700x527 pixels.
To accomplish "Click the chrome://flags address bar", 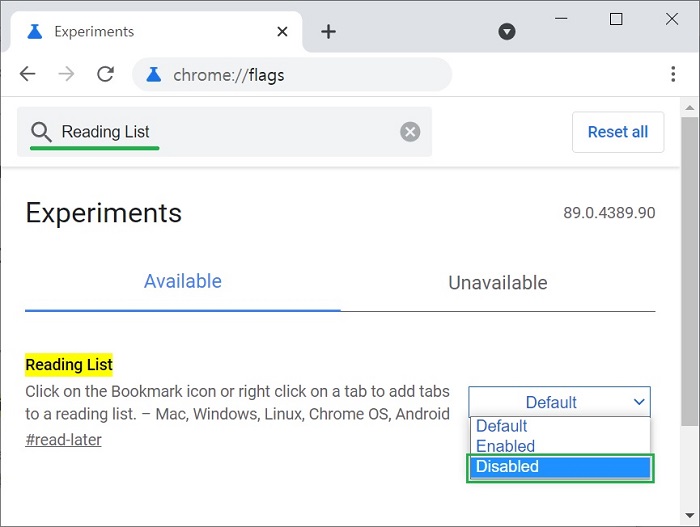I will (x=292, y=75).
